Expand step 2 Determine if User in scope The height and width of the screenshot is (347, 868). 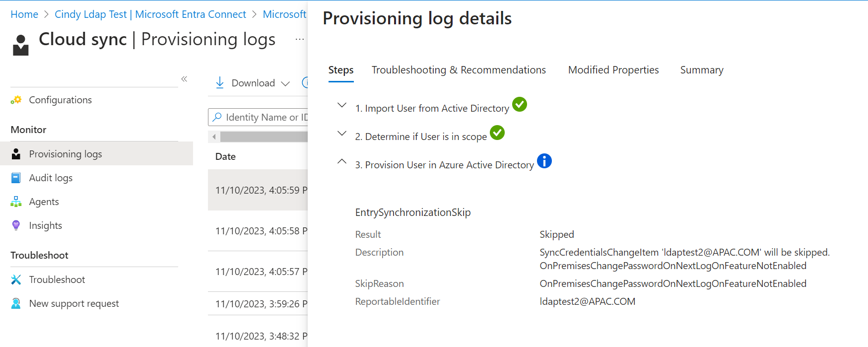342,134
